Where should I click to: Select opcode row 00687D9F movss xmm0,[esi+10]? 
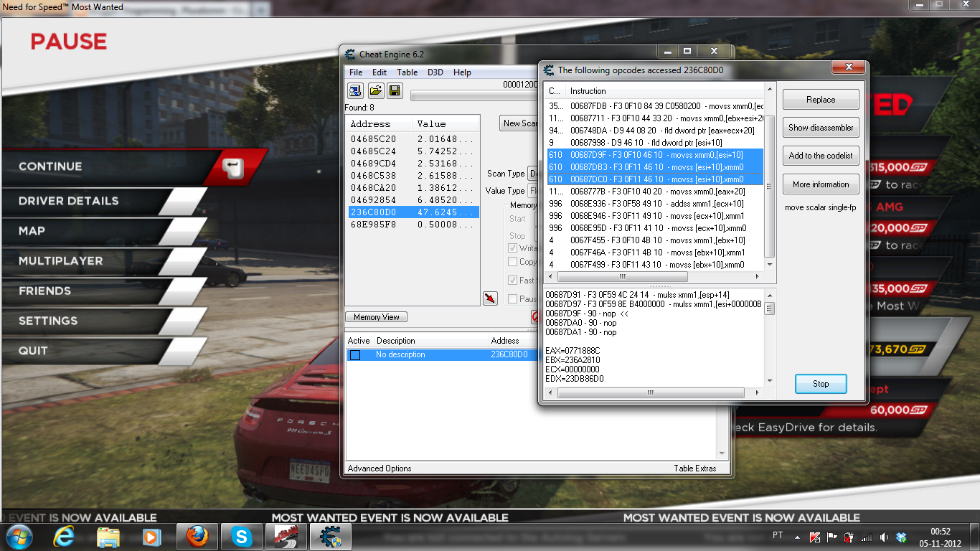654,154
